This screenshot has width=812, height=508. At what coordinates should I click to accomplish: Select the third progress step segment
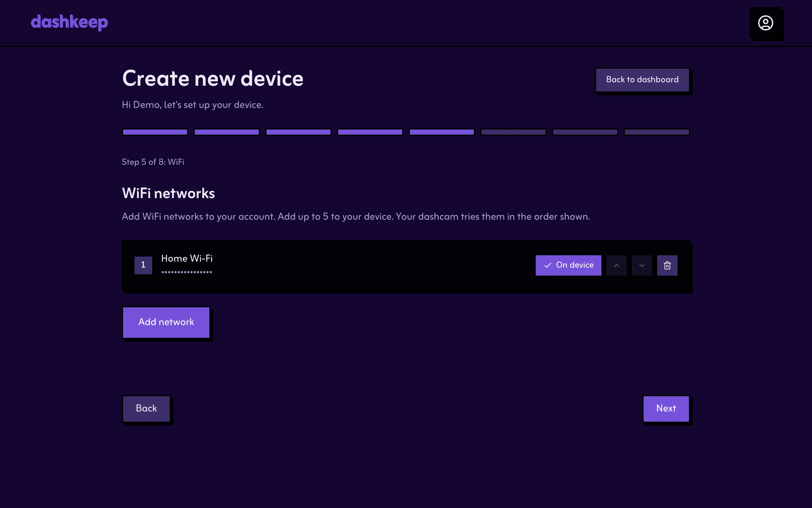298,132
